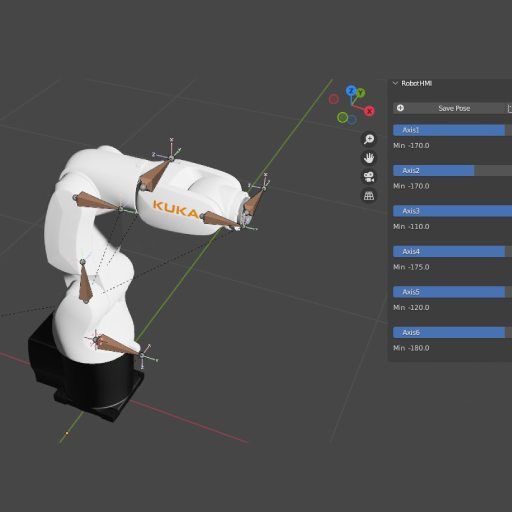Click the Axis4 slider
Viewport: 512px width, 512px height.
(x=453, y=251)
